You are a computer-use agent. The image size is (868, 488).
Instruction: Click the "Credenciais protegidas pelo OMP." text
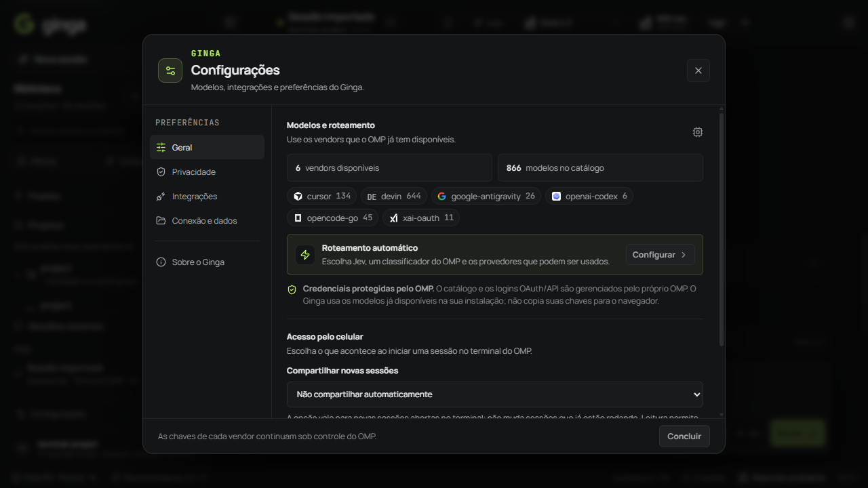[x=368, y=289]
